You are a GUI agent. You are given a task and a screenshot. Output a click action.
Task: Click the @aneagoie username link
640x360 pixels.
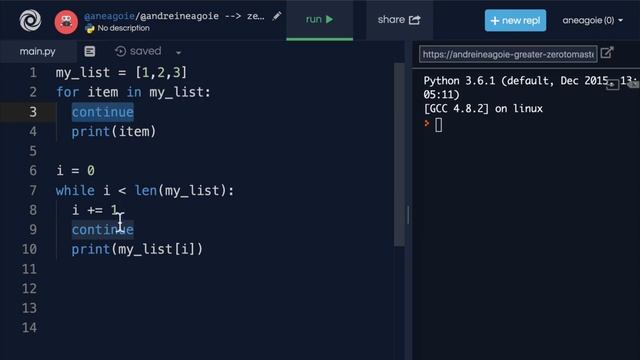pos(109,16)
